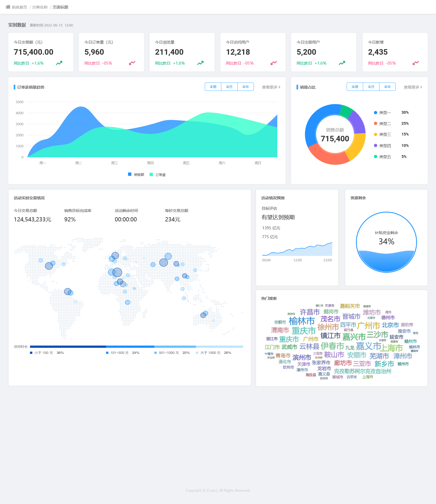Open 系统首页 breadcrumb link
The height and width of the screenshot is (504, 436).
pyautogui.click(x=19, y=7)
